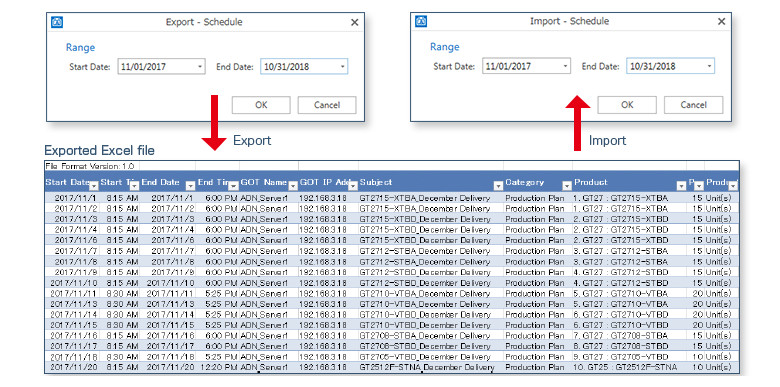Close the Export - Schedule dialog
The width and height of the screenshot is (780, 387).
coord(354,22)
